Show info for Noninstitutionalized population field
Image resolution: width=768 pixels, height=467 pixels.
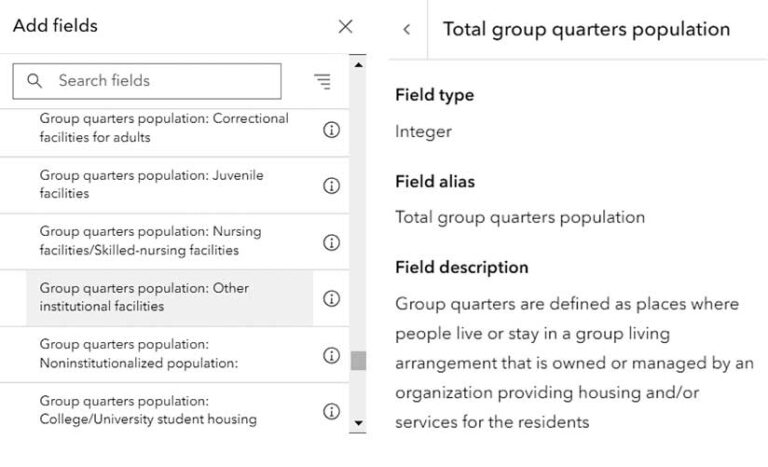(x=332, y=355)
